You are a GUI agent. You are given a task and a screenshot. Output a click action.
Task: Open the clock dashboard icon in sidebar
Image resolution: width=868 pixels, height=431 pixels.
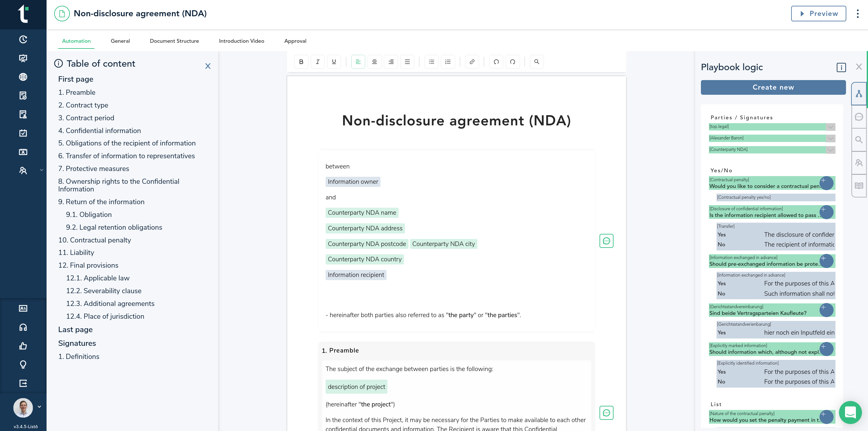click(x=23, y=40)
